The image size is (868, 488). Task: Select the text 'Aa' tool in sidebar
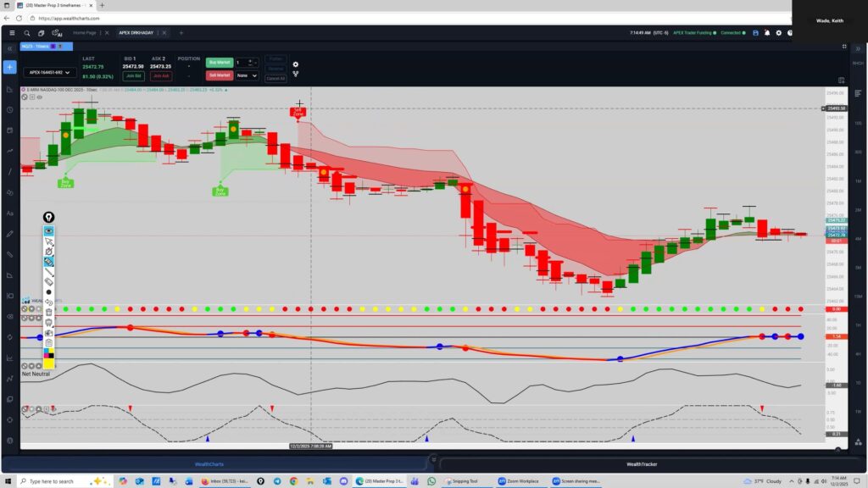pos(10,213)
